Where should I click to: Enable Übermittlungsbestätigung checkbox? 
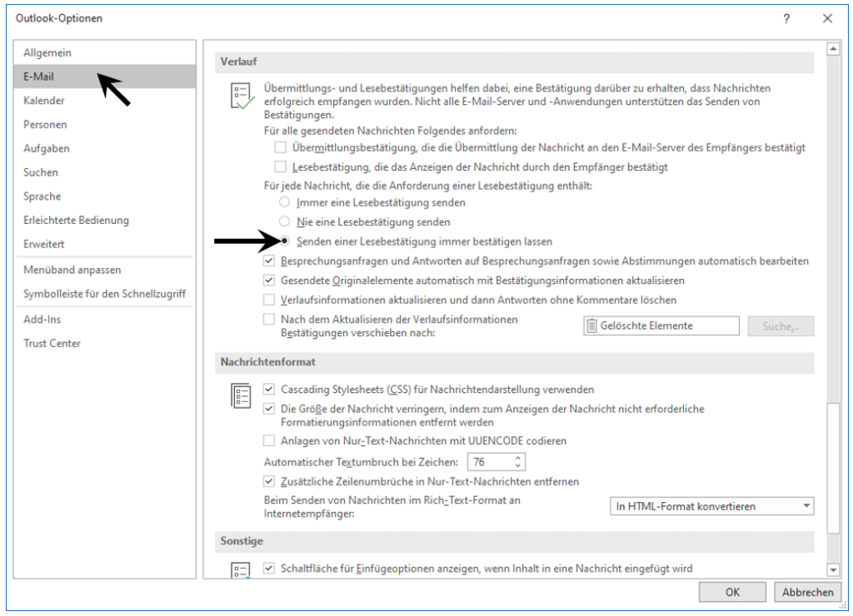pyautogui.click(x=280, y=147)
